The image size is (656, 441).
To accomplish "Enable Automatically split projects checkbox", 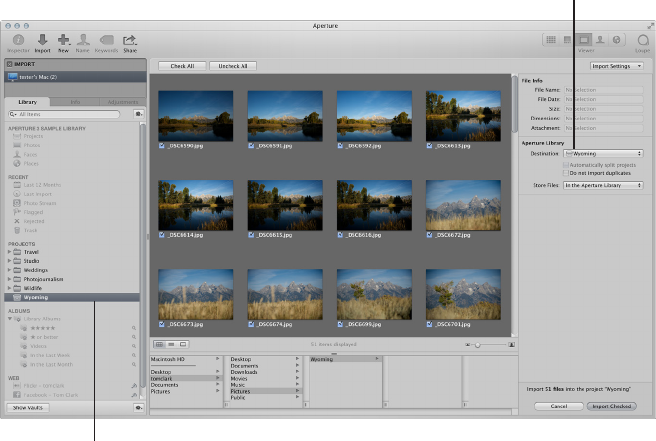I will point(566,165).
